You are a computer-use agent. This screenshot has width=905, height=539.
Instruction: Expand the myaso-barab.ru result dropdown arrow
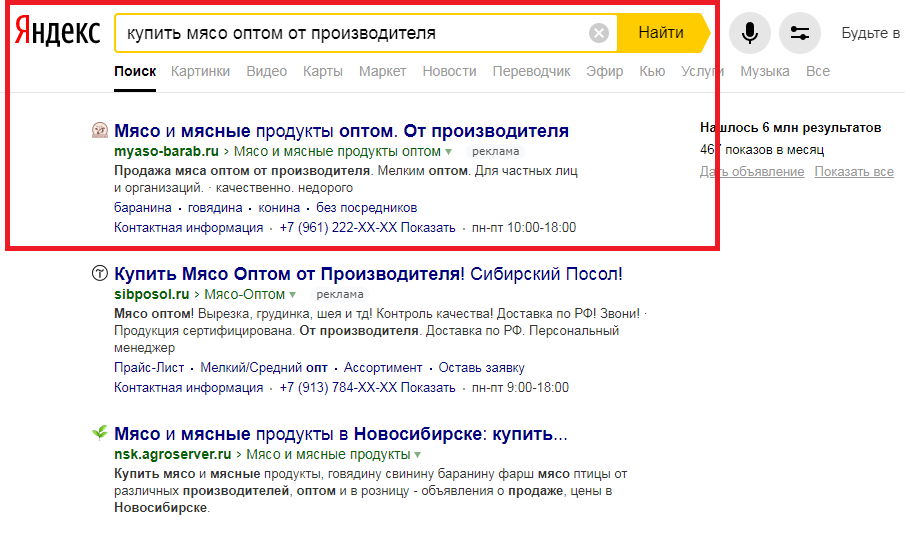pos(448,152)
